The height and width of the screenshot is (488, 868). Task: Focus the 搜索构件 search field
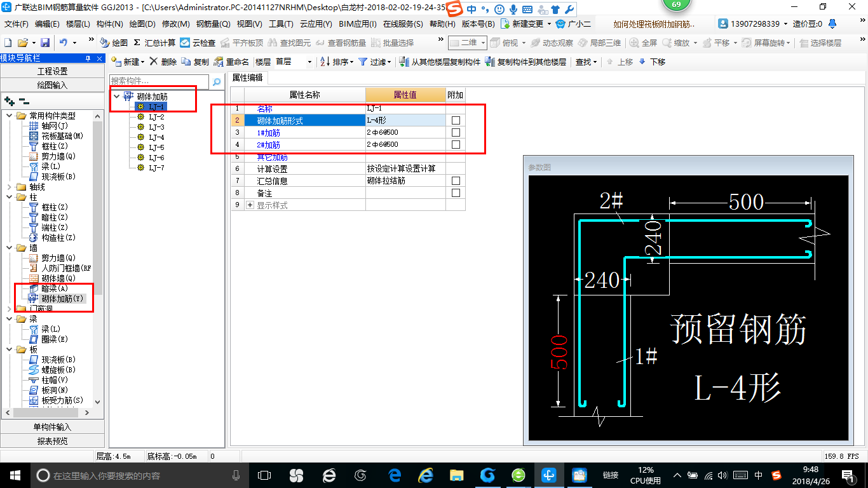pyautogui.click(x=159, y=81)
